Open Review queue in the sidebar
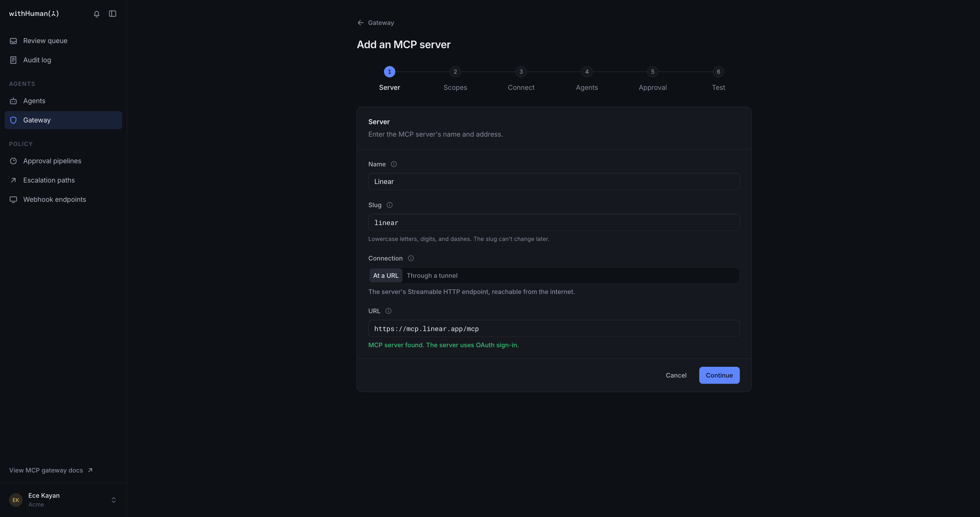 tap(63, 41)
